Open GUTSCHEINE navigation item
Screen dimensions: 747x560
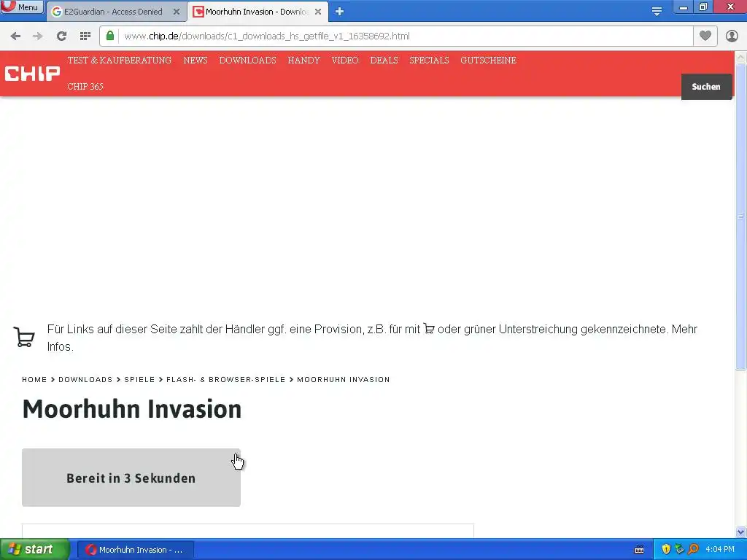tap(488, 61)
